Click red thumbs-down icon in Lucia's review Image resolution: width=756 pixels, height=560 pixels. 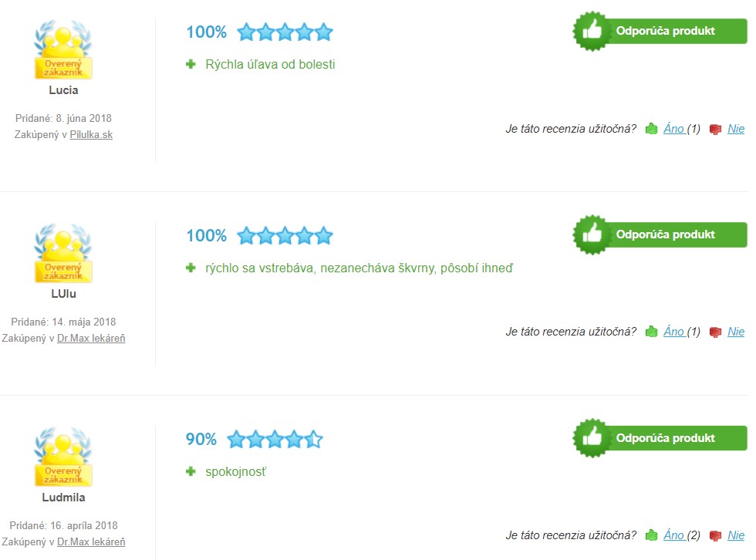tap(715, 129)
